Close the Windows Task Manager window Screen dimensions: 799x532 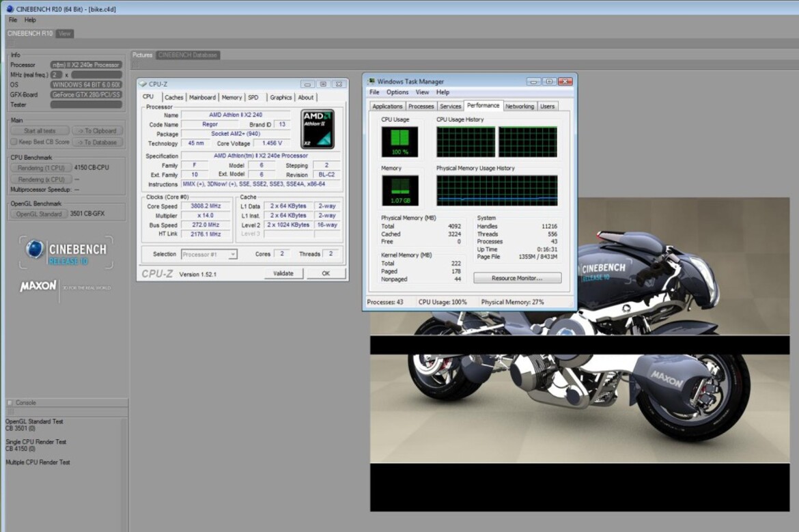tap(565, 81)
